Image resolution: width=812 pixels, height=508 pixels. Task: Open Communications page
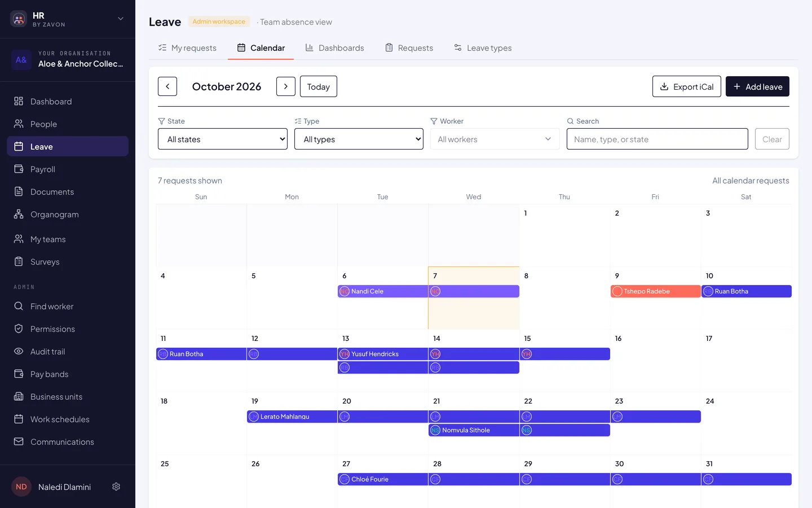click(x=68, y=442)
